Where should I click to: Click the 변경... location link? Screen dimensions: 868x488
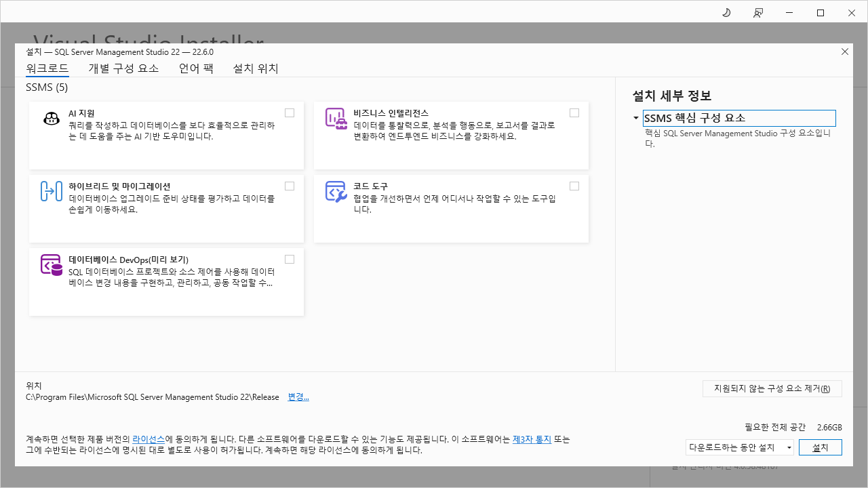298,397
